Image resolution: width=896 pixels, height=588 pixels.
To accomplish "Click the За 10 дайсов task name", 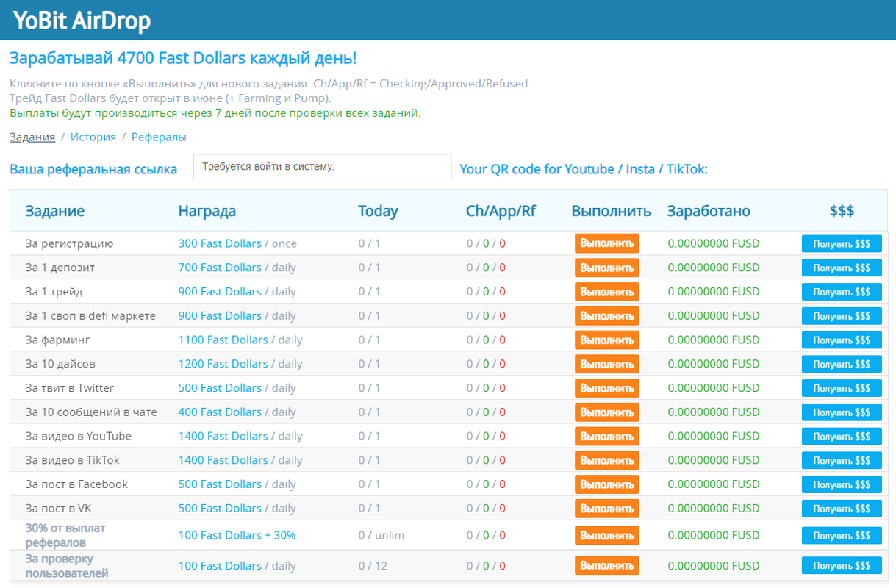I will coord(60,364).
